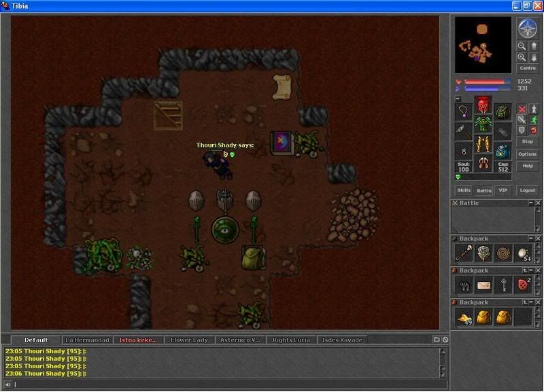Screen dimensions: 544x392
Task: Click the ring equipment slot
Action: click(x=464, y=151)
